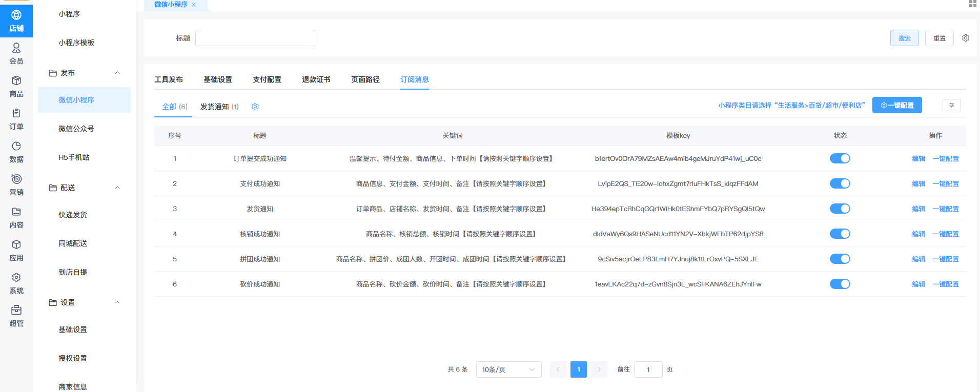This screenshot has width=980, height=392.
Task: Open 小程序模板 menu item
Action: click(76, 43)
